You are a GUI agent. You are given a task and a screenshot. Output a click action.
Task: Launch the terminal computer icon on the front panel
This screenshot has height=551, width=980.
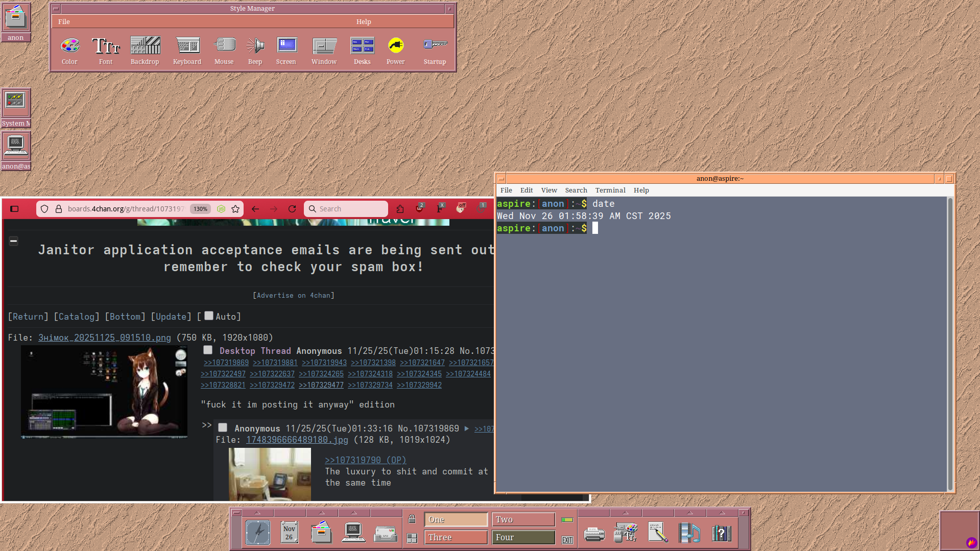click(353, 533)
